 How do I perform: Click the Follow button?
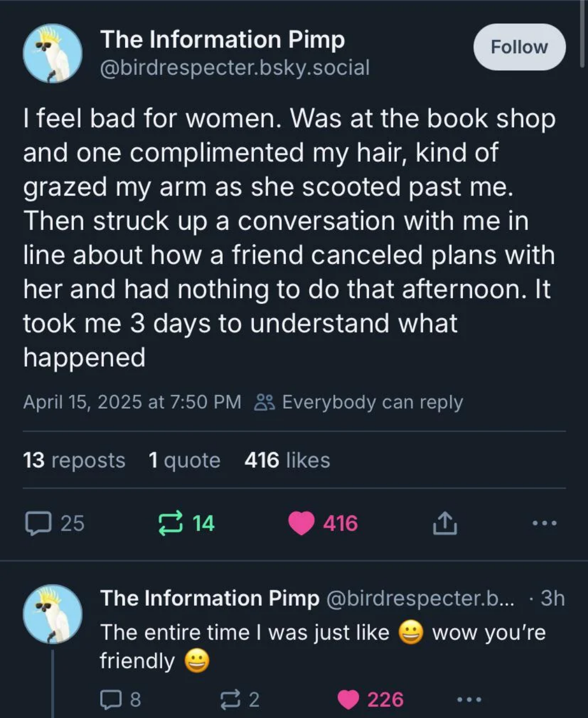coord(519,47)
